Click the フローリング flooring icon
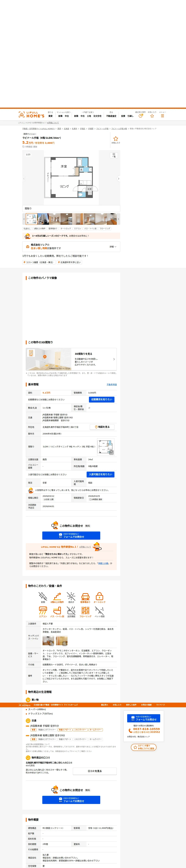 [85, 610]
